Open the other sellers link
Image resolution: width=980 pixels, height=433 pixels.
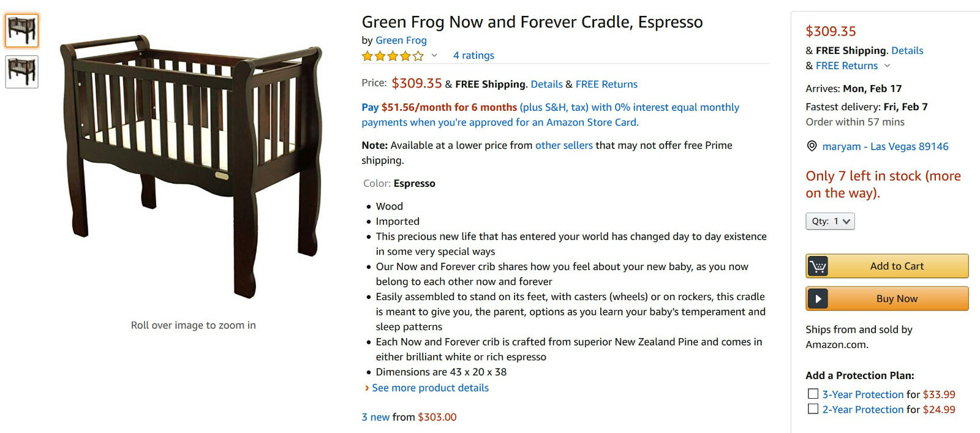coord(564,145)
